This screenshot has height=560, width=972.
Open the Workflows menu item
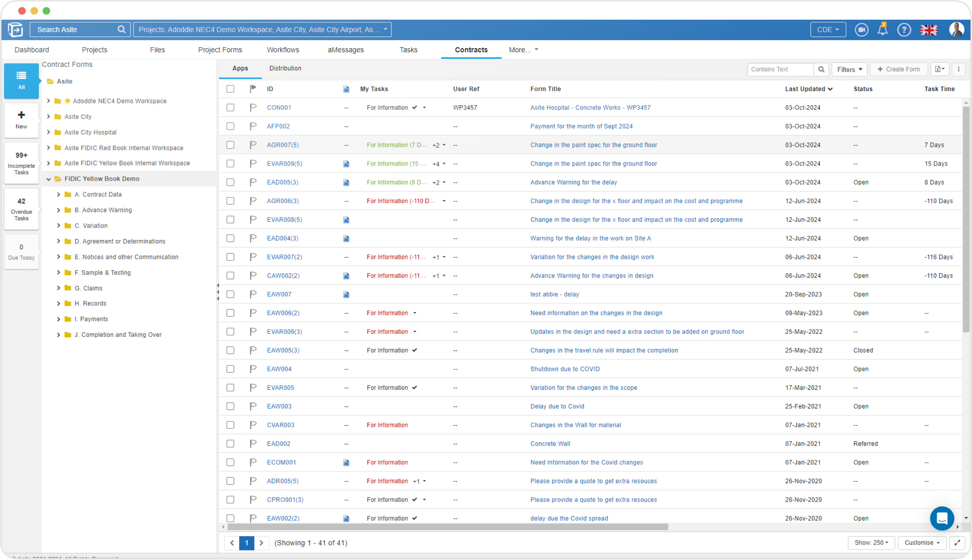coord(283,50)
